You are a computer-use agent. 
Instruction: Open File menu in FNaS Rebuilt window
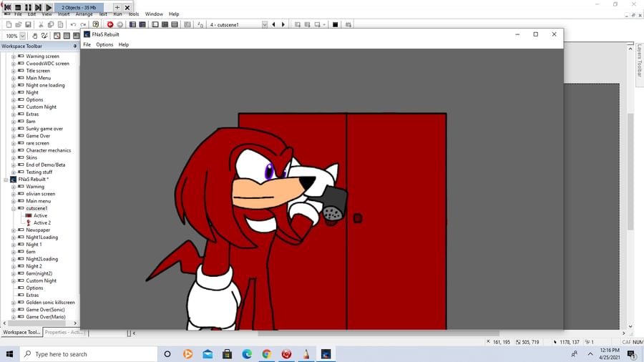point(87,44)
